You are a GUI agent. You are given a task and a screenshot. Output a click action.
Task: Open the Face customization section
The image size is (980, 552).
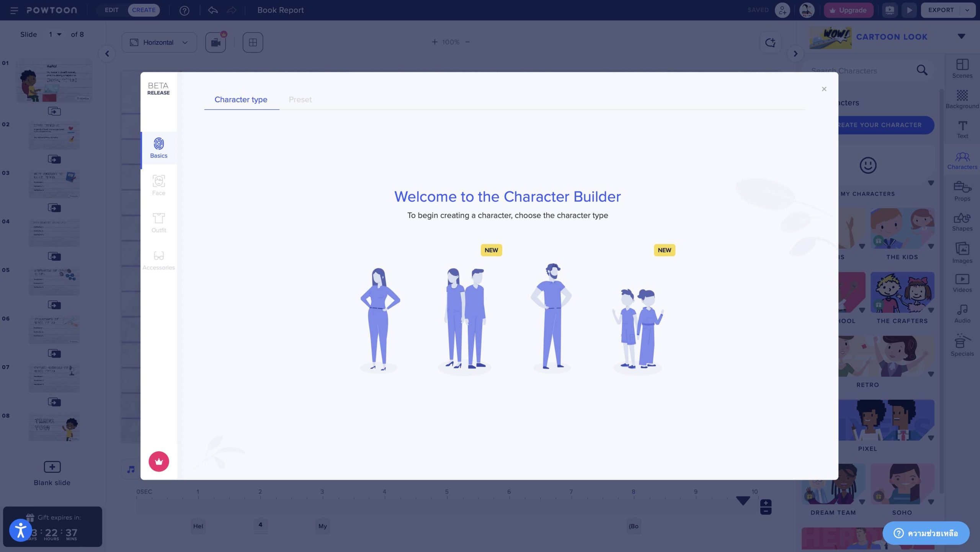[158, 185]
